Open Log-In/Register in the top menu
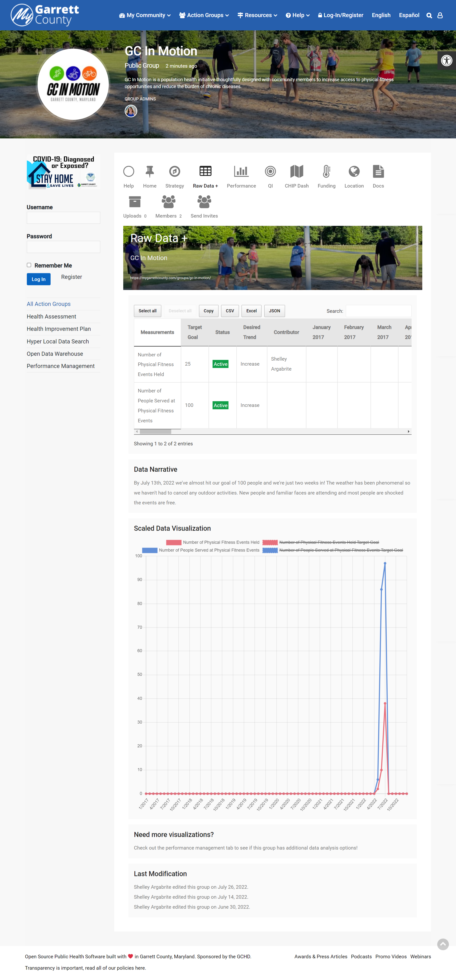456x980 pixels. pyautogui.click(x=341, y=15)
